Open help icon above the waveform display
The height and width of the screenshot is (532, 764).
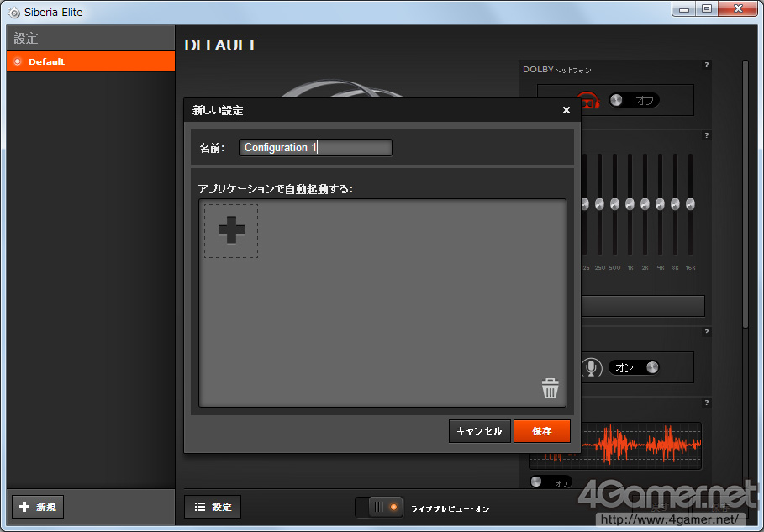pyautogui.click(x=707, y=403)
